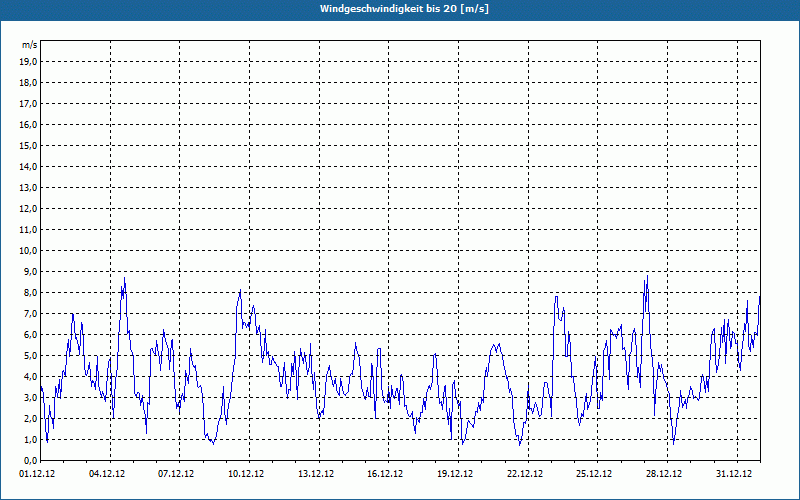Select the date label 22.12.12
This screenshot has height=500, width=800.
click(x=525, y=473)
